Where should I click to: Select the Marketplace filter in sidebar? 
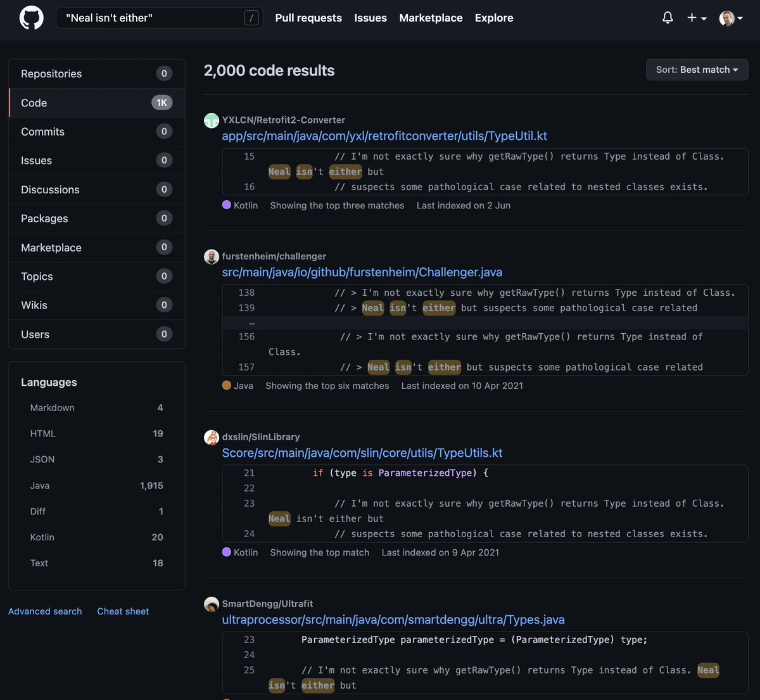click(x=96, y=248)
